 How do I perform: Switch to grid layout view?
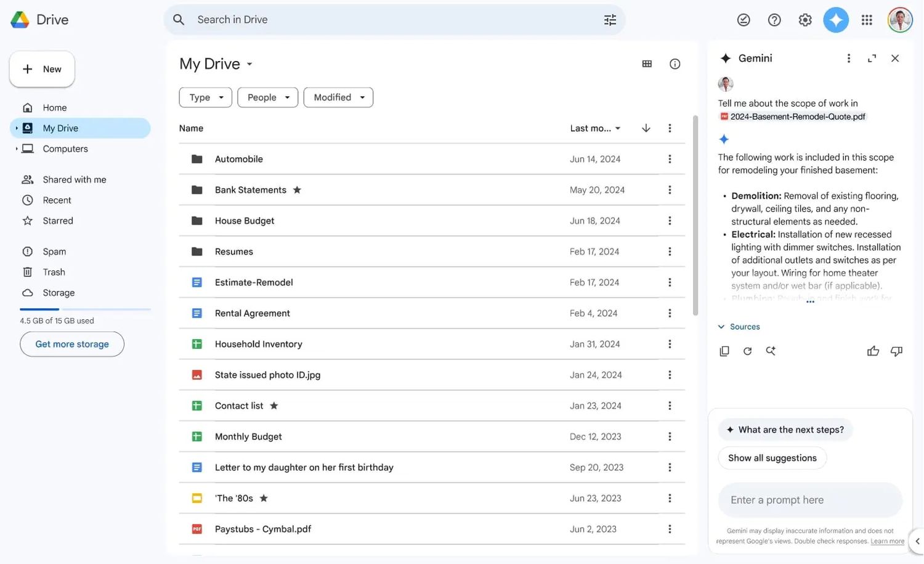point(647,64)
